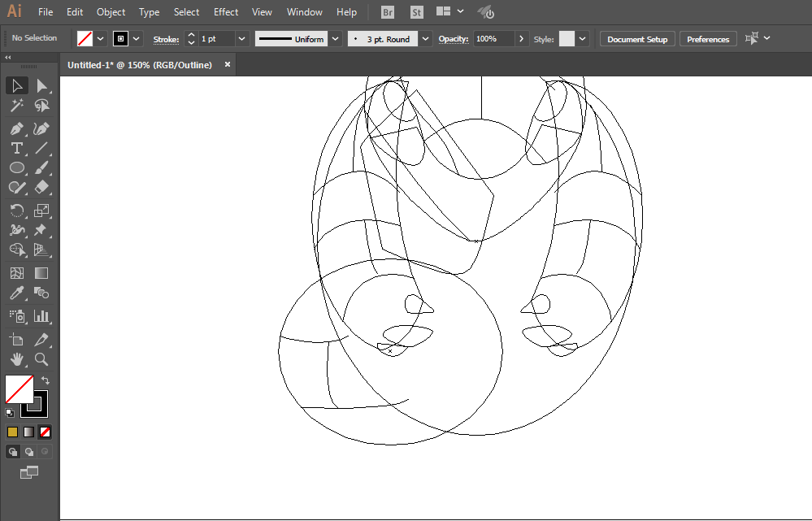Pick the Scale tool
812x521 pixels.
click(41, 211)
